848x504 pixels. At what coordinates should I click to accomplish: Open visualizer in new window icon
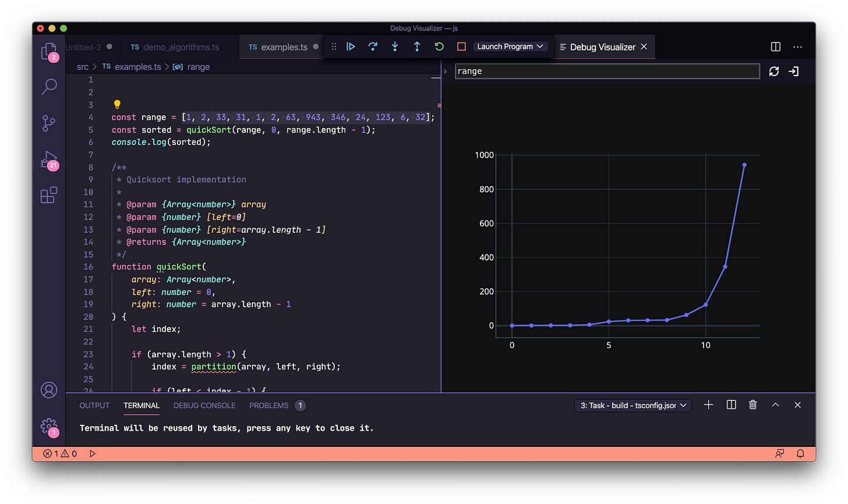pos(794,71)
